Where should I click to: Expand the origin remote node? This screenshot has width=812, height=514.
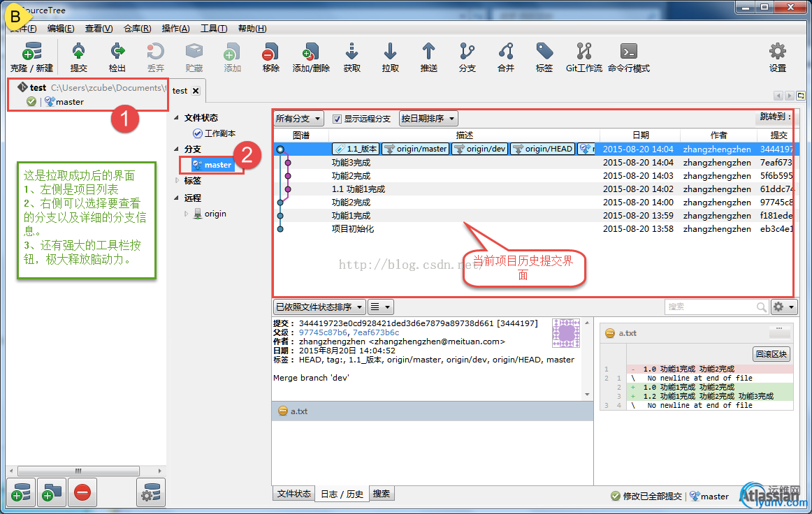[187, 214]
